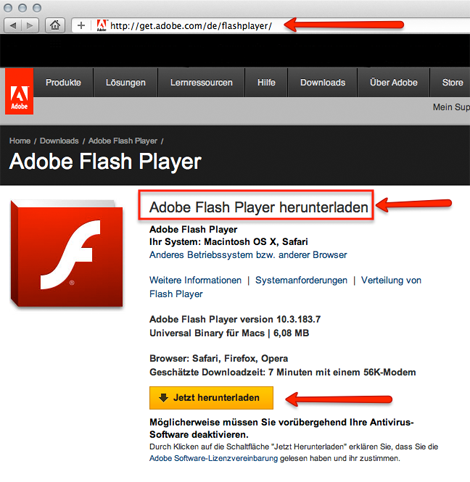The image size is (470, 482).
Task: Open the Downloads navigation menu
Action: click(x=323, y=82)
